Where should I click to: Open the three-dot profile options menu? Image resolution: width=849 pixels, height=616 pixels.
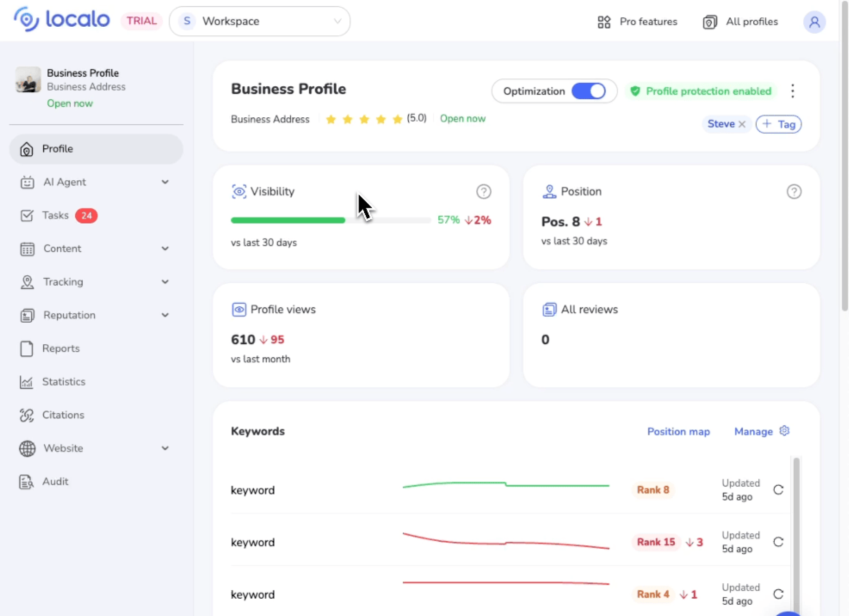(x=792, y=91)
